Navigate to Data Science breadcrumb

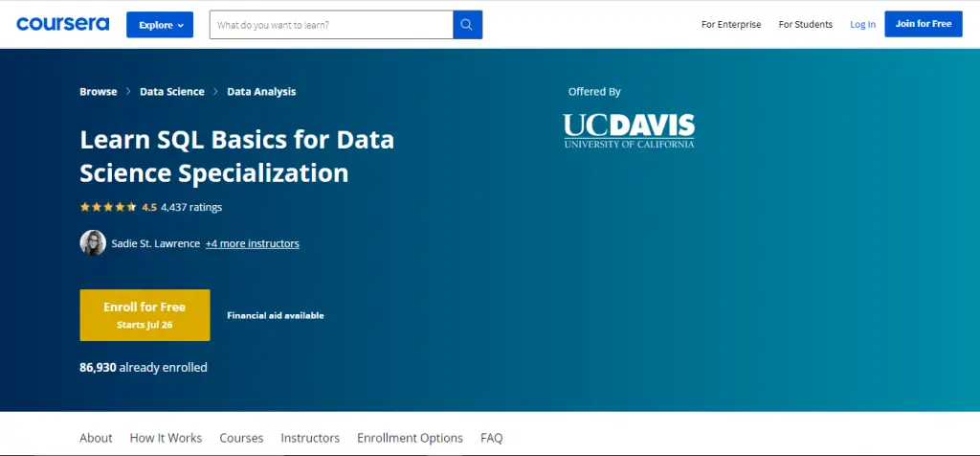(x=171, y=92)
